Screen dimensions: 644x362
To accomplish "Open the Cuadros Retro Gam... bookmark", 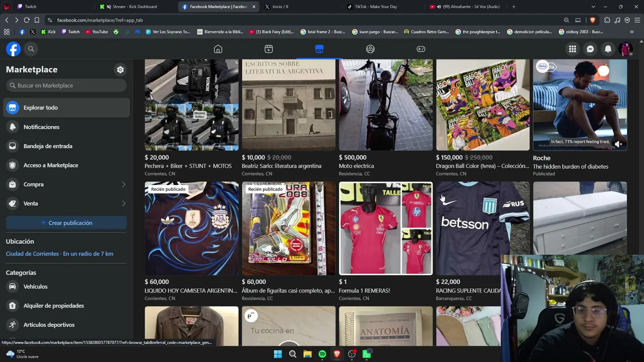I will point(426,32).
